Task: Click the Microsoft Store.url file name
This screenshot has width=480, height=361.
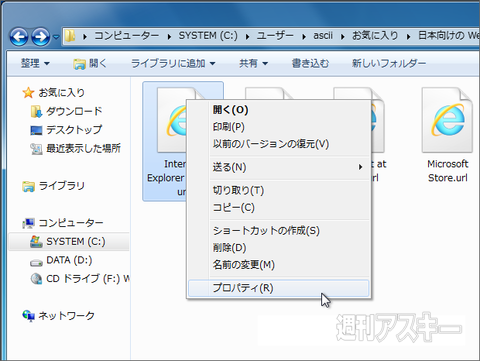Action: (448, 171)
